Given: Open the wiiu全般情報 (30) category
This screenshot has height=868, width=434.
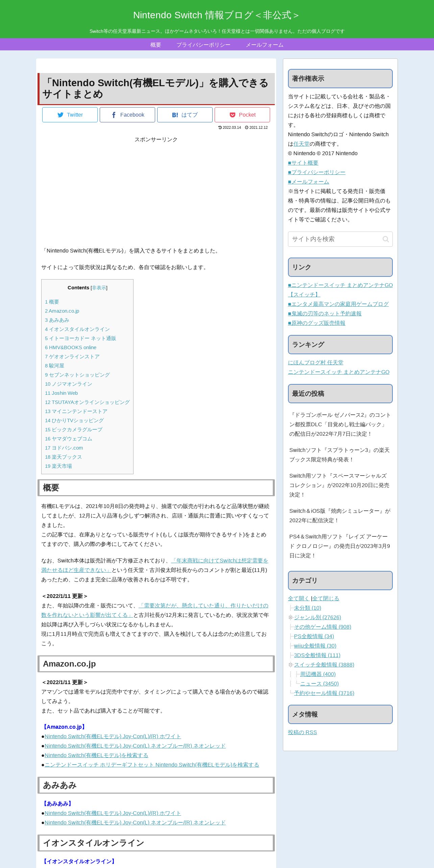Looking at the screenshot, I should pos(315,646).
